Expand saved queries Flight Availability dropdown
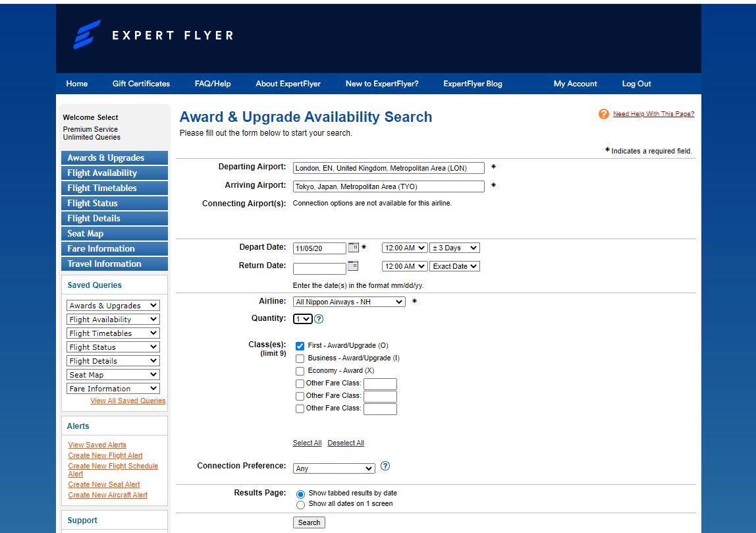756x533 pixels. [113, 320]
